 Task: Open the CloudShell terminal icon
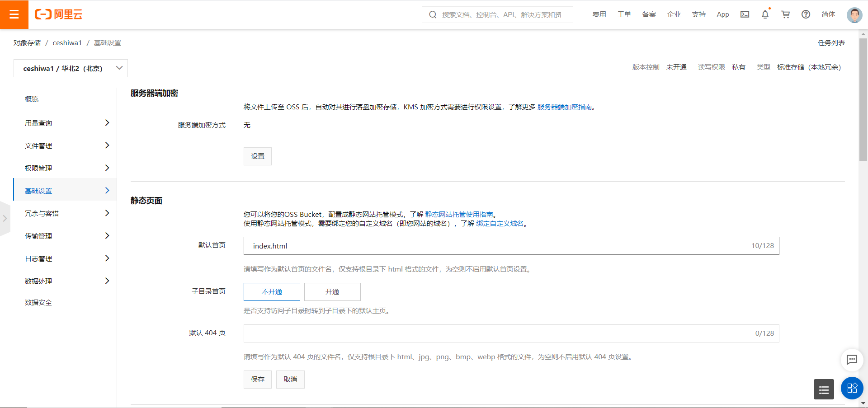[x=745, y=14]
